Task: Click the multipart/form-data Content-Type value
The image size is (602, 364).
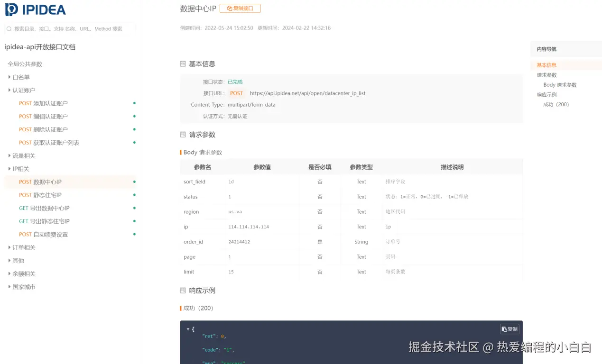Action: click(251, 105)
